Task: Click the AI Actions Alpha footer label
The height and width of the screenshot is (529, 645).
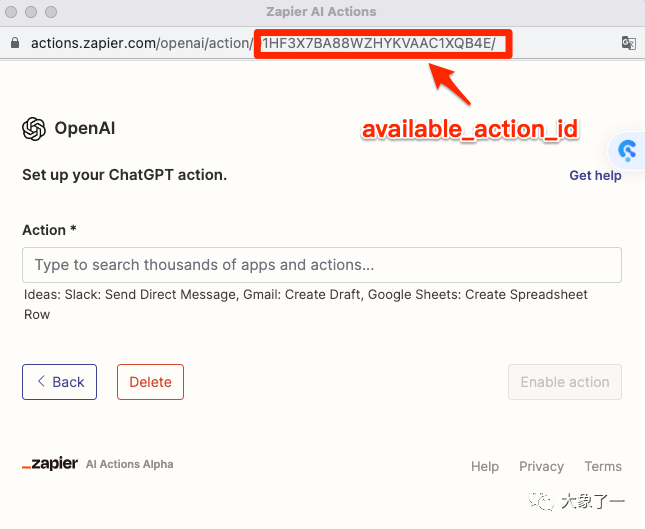Action: coord(129,464)
